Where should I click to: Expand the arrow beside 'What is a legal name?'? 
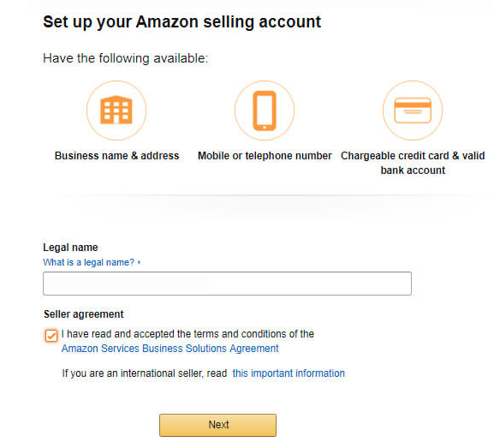[139, 262]
